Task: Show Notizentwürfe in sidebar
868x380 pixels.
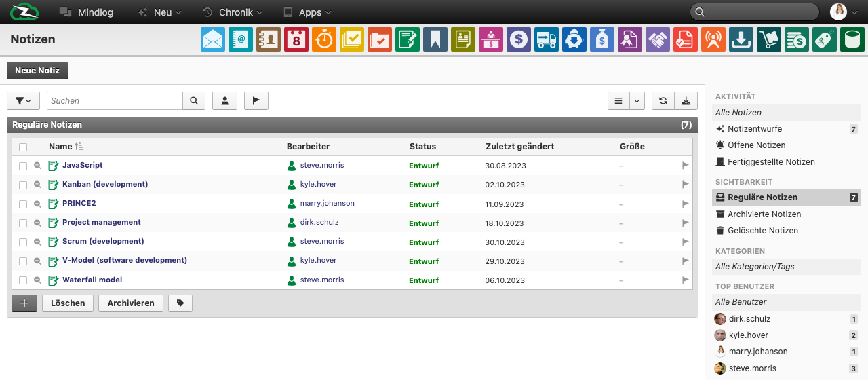Action: click(x=755, y=129)
